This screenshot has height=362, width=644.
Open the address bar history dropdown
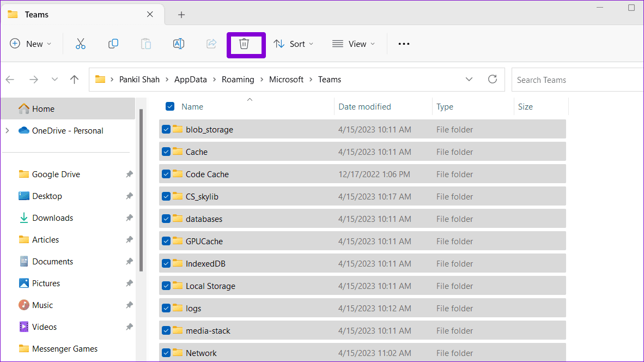click(x=469, y=80)
